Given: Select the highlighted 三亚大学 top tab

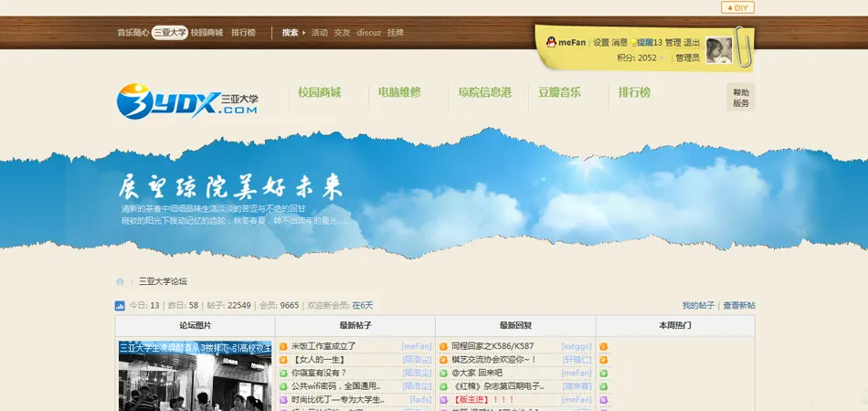Looking at the screenshot, I should pyautogui.click(x=170, y=33).
